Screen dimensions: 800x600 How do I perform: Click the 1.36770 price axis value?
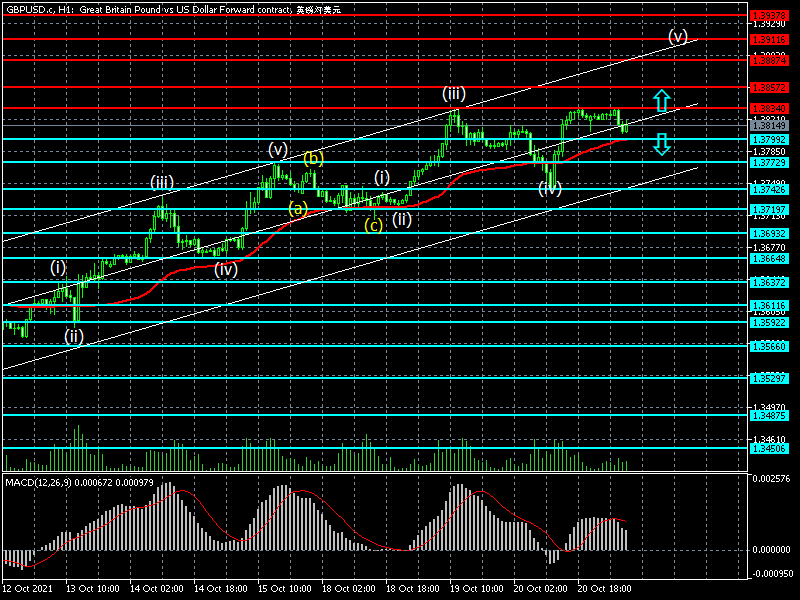pyautogui.click(x=769, y=247)
